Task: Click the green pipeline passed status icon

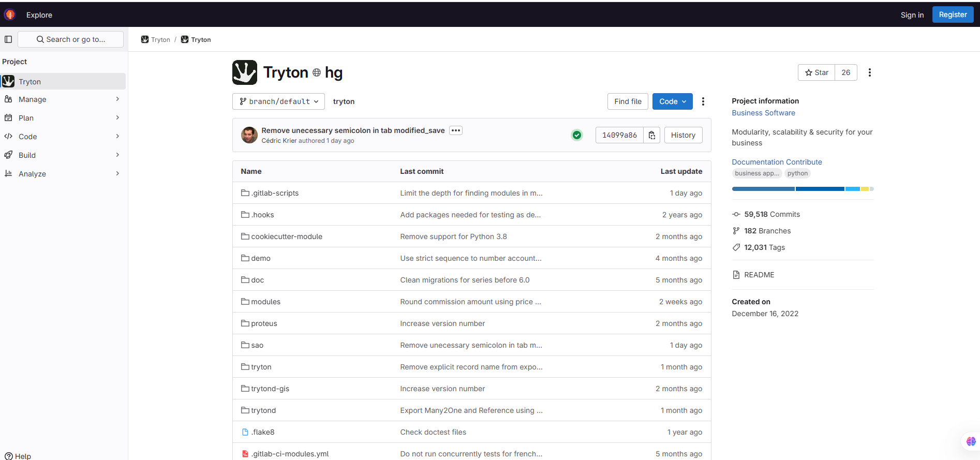Action: click(x=577, y=135)
